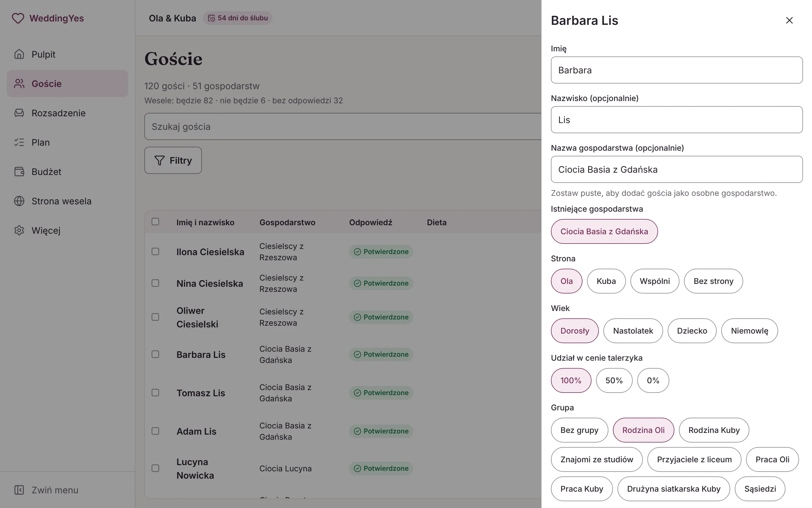This screenshot has width=812, height=508.
Task: Check the box for Ilona Ciesielska
Action: [155, 252]
